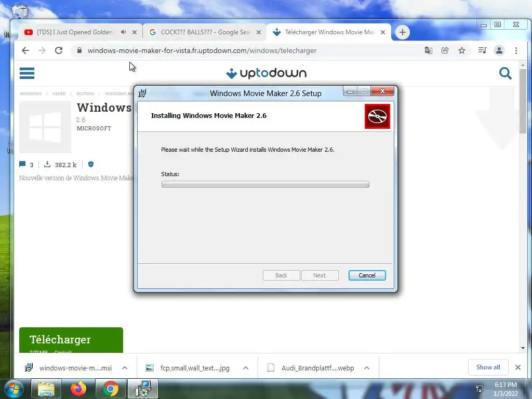Select the Télécharger Windows Movie Maker tab
This screenshot has height=399, width=532.
[x=329, y=32]
